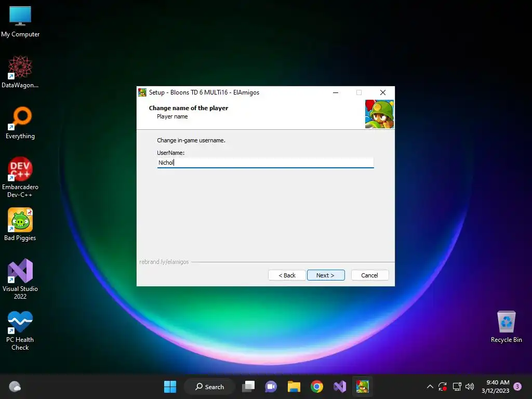532x399 pixels.
Task: Click the Bloons monkey artwork image
Action: pos(379,114)
